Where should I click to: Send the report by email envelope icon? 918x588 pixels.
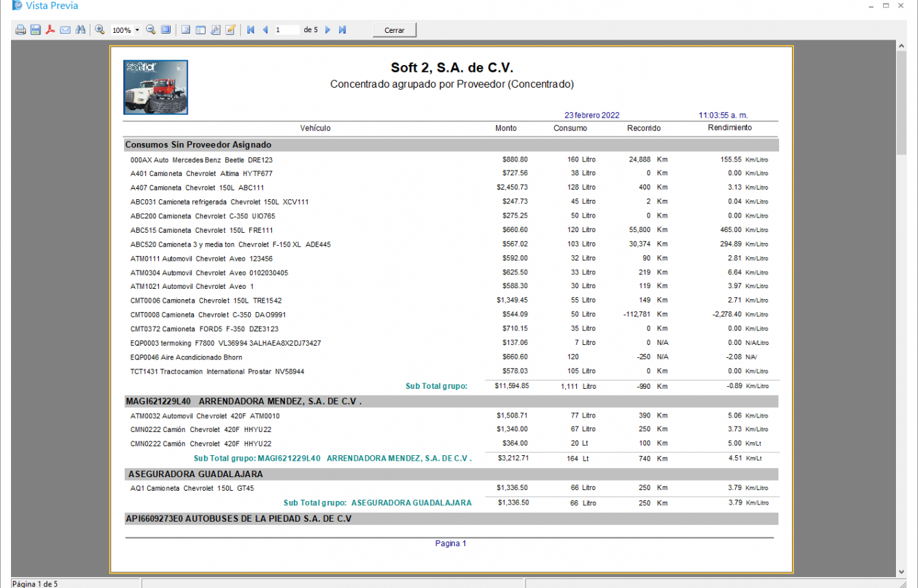(x=65, y=30)
